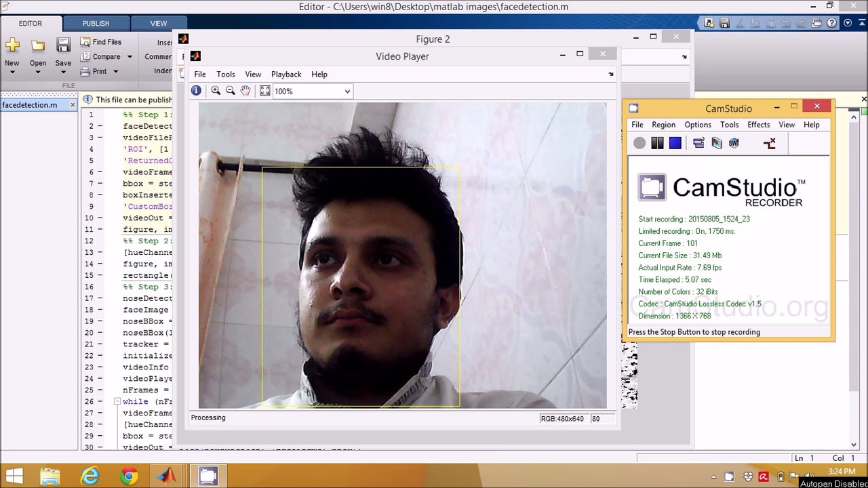Dismiss the publish notification bar
868x488 pixels.
tap(864, 99)
